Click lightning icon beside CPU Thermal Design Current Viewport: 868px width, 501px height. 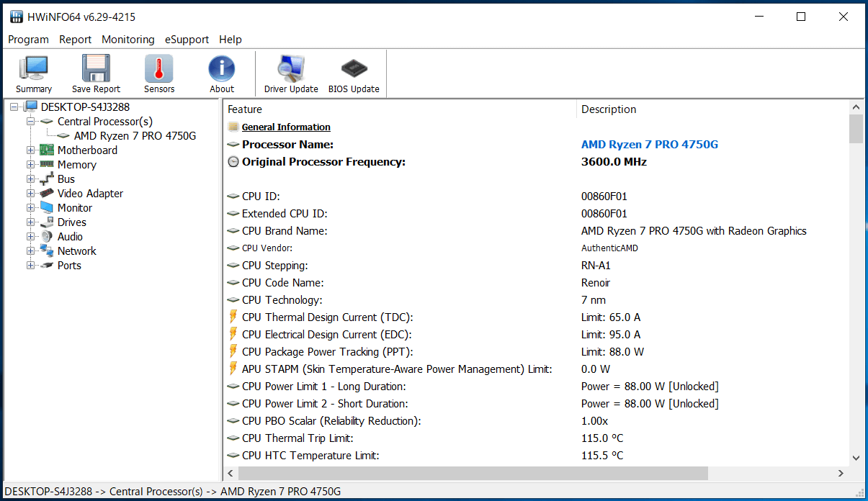(233, 317)
